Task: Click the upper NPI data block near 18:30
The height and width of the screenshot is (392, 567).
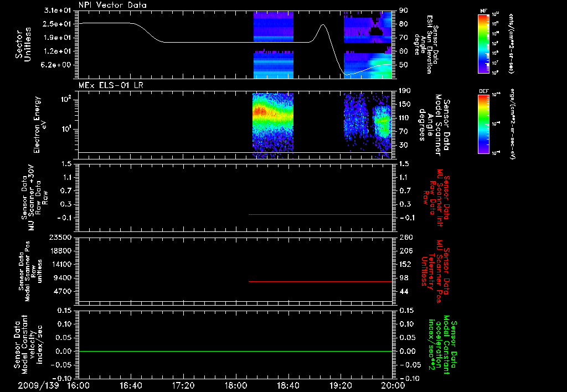Action: click(x=274, y=27)
